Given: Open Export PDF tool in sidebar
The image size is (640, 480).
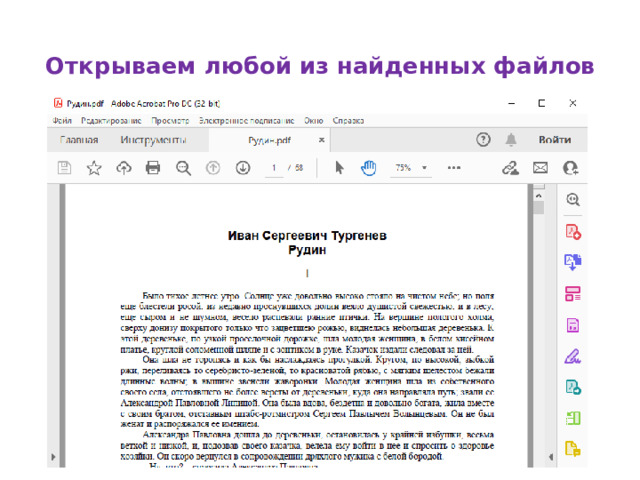Looking at the screenshot, I should 573,262.
